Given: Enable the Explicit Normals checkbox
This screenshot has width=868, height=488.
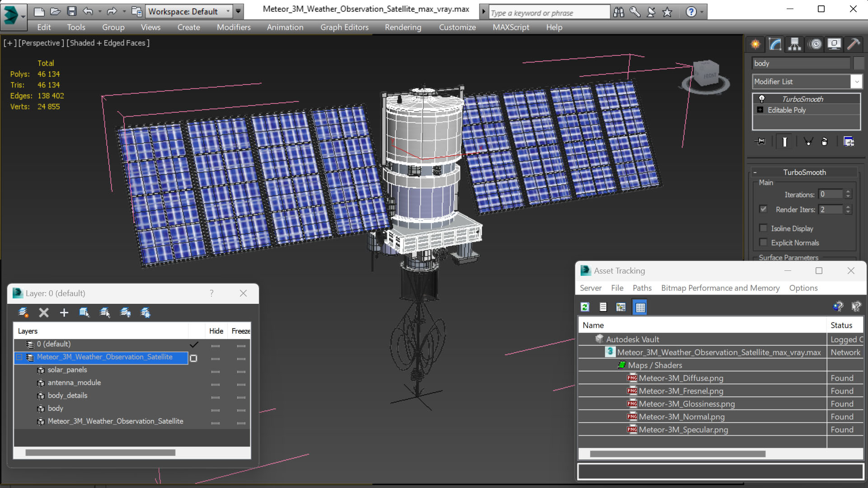Looking at the screenshot, I should tap(763, 242).
